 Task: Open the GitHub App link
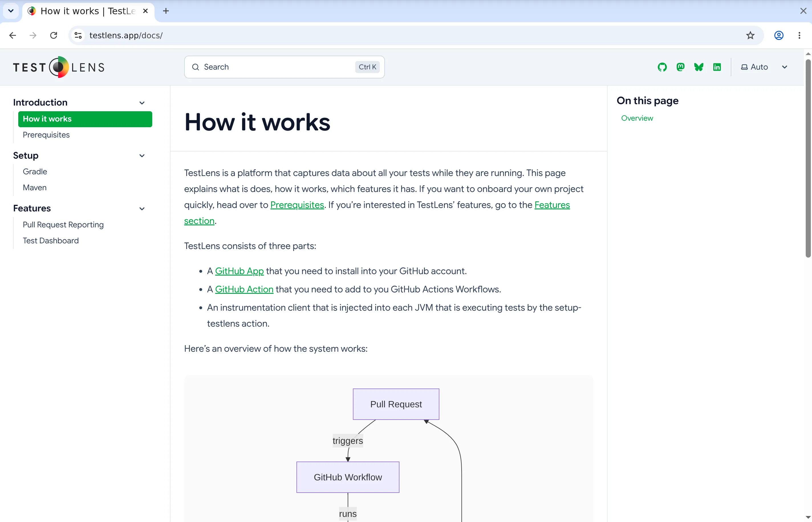click(x=239, y=271)
